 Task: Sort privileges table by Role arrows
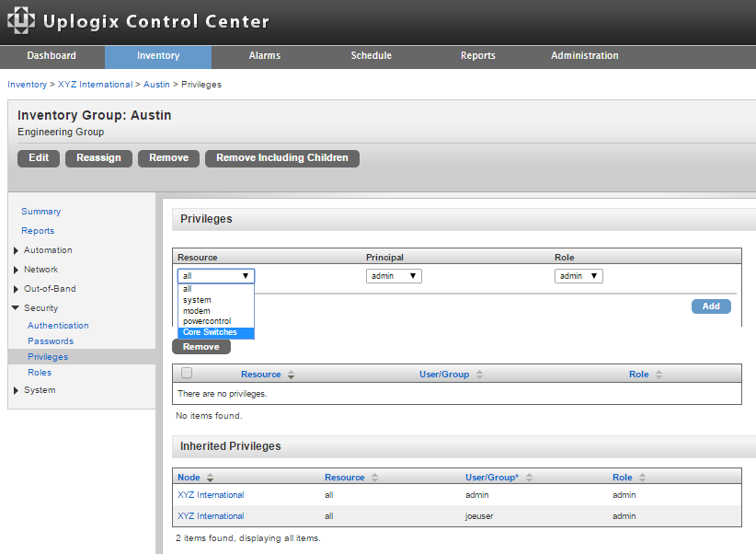(x=659, y=375)
